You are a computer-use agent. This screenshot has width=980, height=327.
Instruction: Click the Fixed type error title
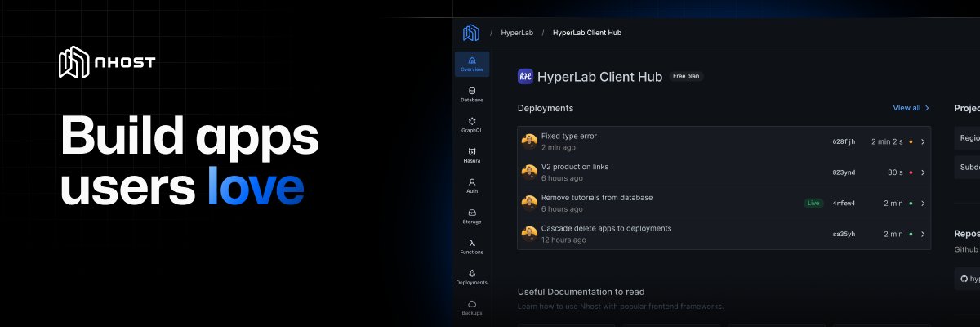[x=569, y=136]
